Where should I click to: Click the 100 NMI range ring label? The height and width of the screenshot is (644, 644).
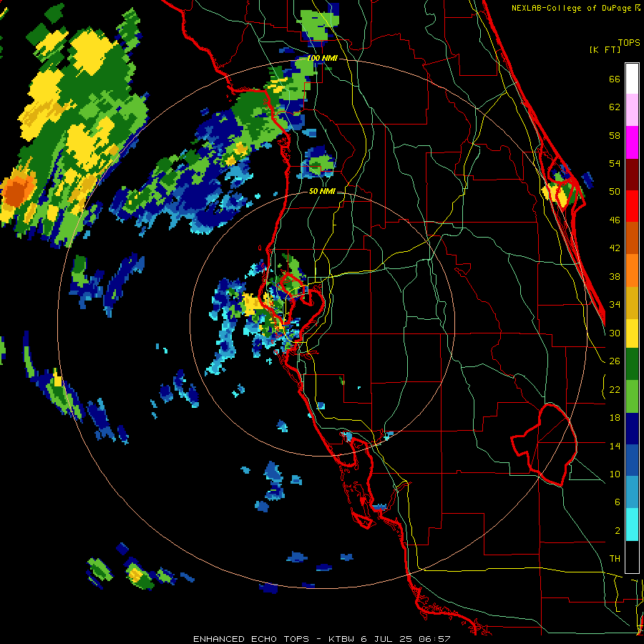pos(323,59)
